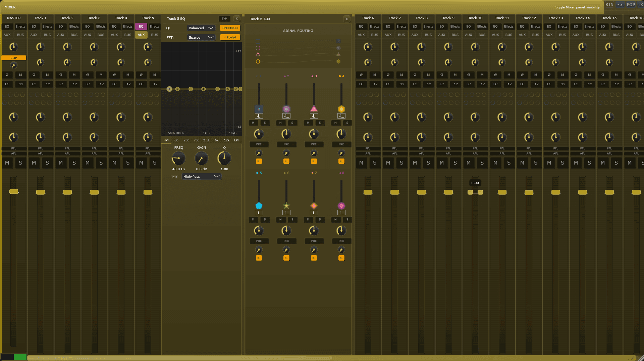644x361 pixels.
Task: Open the Q mode Balanced dropdown
Action: tap(201, 28)
